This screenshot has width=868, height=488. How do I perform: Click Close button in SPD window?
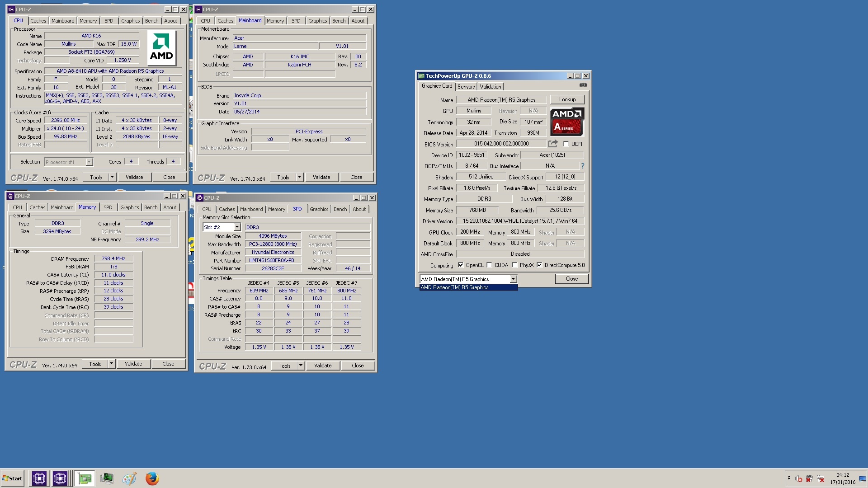358,366
